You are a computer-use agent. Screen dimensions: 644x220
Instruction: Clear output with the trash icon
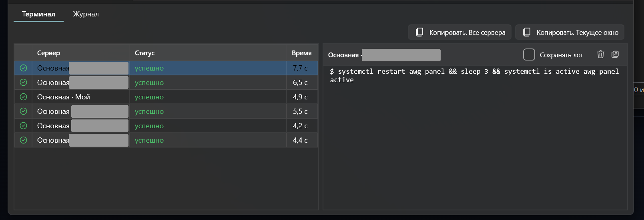tap(600, 54)
